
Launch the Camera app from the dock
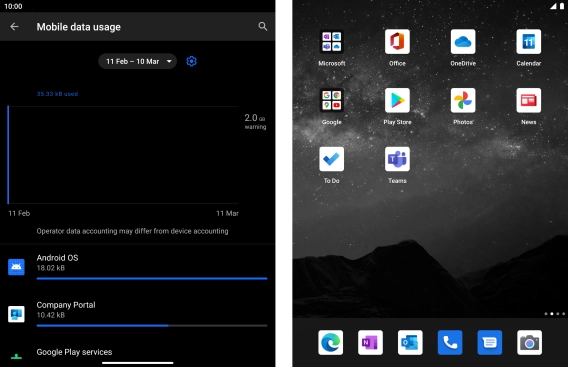530,342
